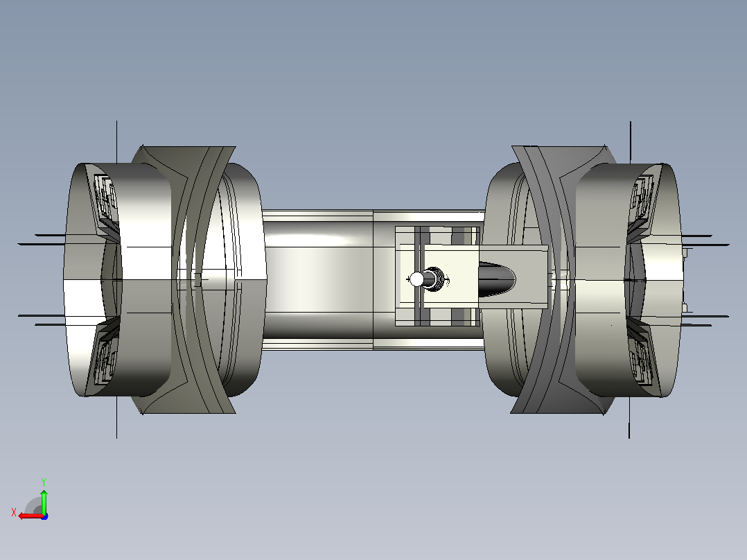Viewport: 747px width, 560px height.
Task: Select the white round knob at the model center
Action: (417, 279)
